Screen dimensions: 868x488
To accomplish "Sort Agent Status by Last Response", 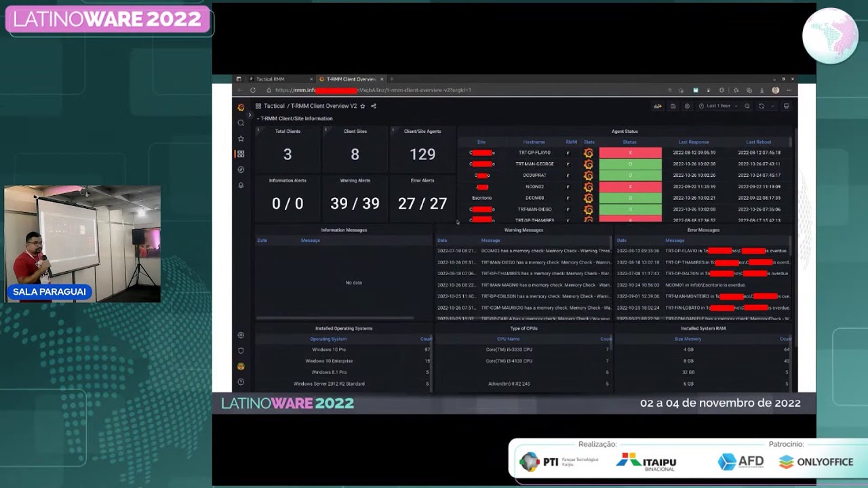I will 694,142.
